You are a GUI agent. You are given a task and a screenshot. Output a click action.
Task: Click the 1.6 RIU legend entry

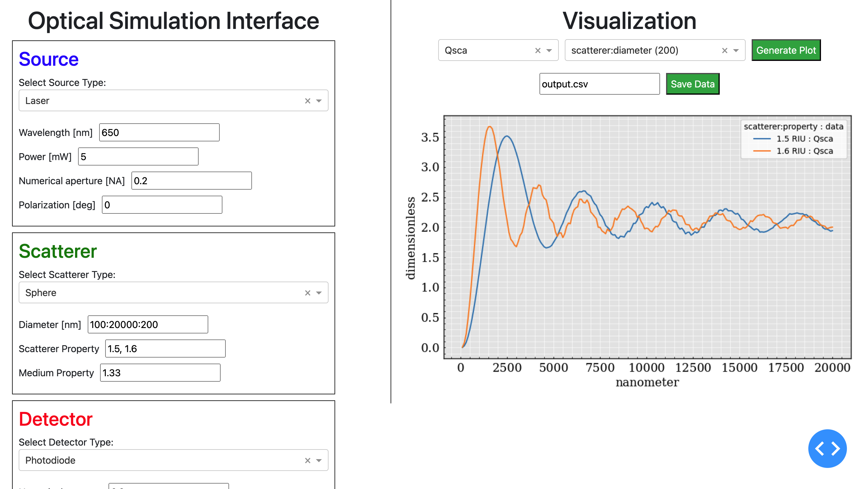click(804, 151)
